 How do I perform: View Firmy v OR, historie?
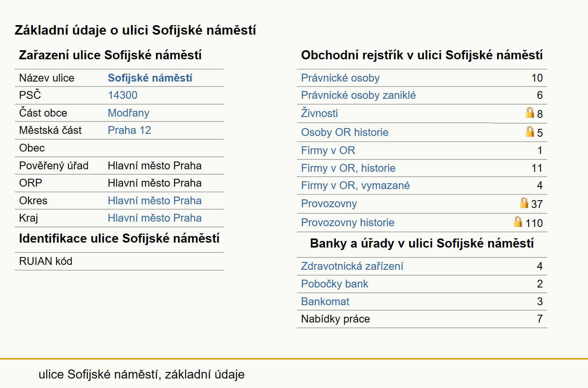coord(348,168)
